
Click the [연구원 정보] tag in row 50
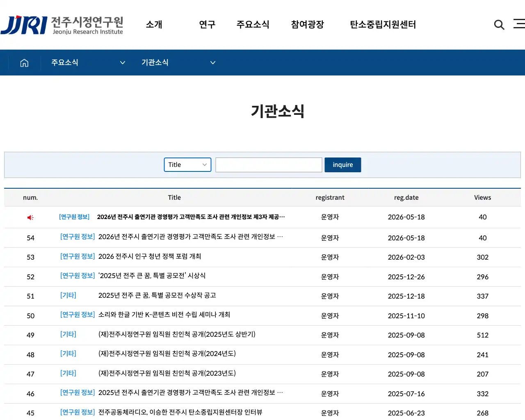point(78,315)
